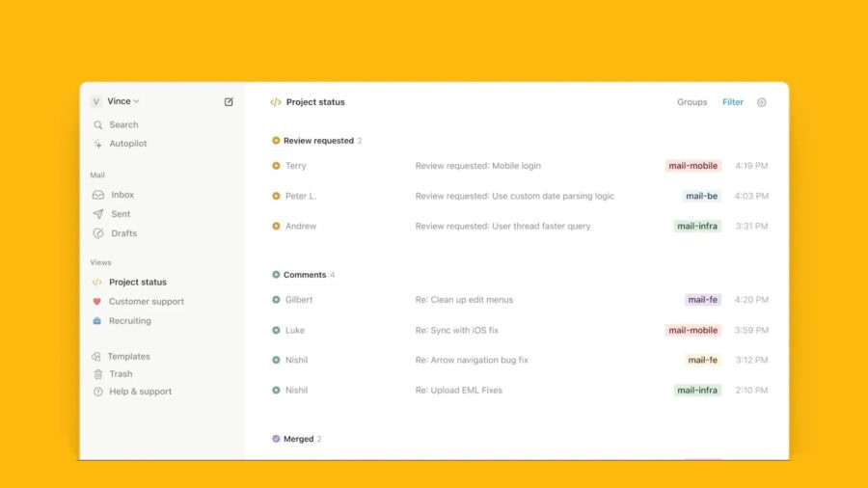Open 'Re: Upload EML Fixes' email

pyautogui.click(x=459, y=390)
